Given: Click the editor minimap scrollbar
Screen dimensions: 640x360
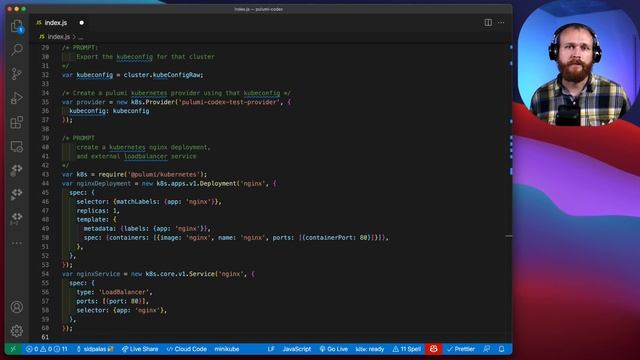Looking at the screenshot, I should click(509, 192).
